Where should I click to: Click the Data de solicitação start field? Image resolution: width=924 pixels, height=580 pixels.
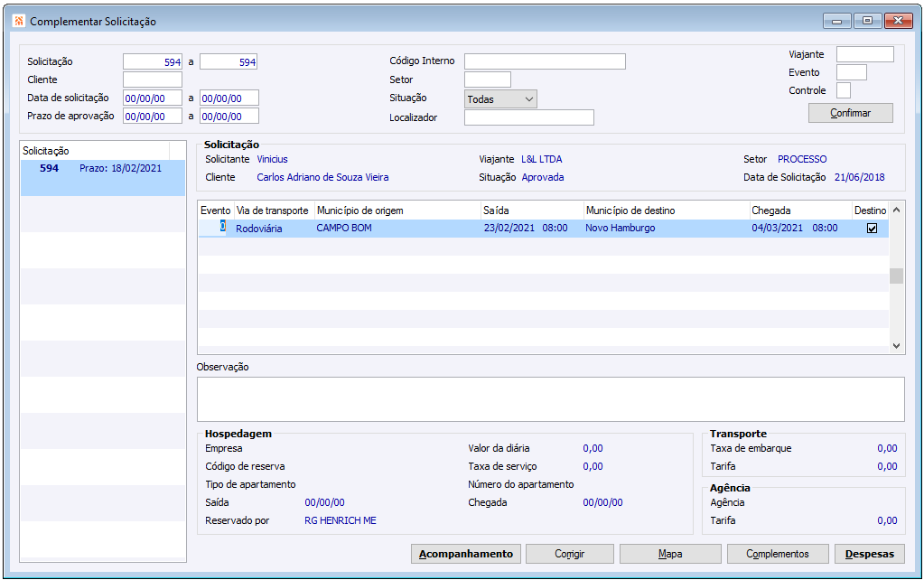coord(153,98)
